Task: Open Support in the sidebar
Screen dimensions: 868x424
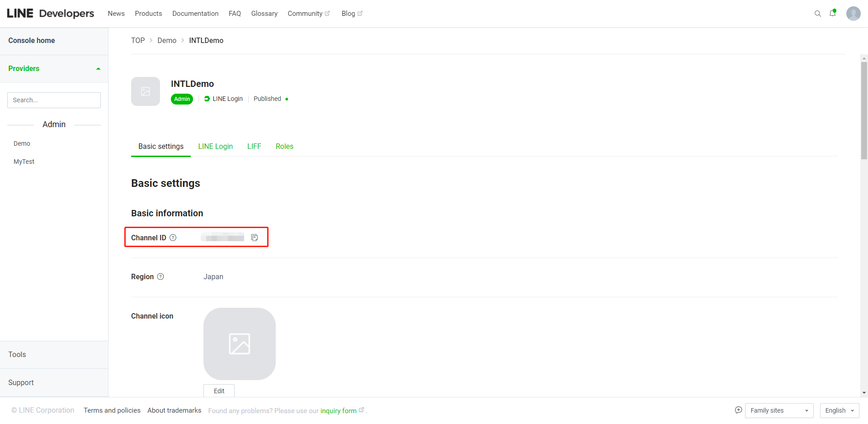Action: coord(21,383)
